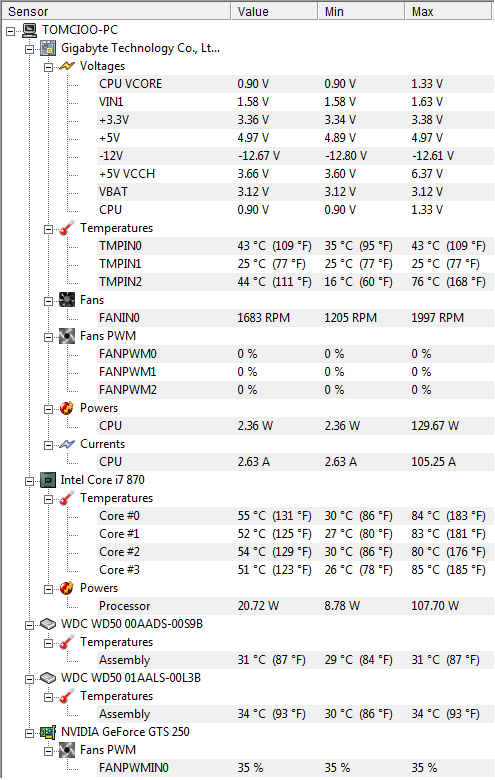Click the Sensor column header

116,11
